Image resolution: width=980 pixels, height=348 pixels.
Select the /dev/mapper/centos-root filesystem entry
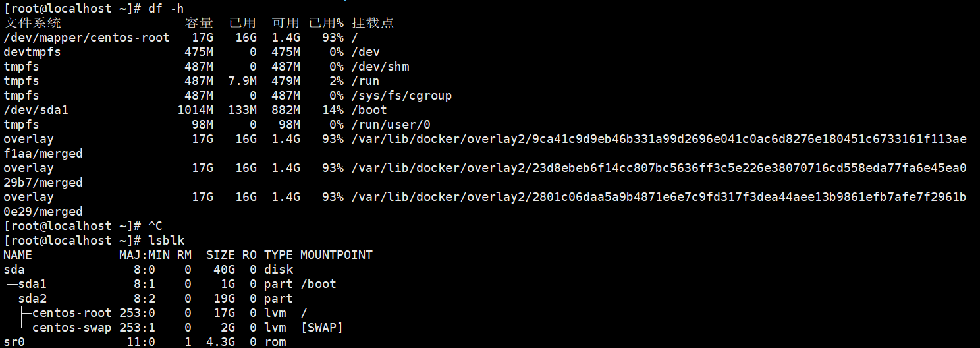(86, 38)
